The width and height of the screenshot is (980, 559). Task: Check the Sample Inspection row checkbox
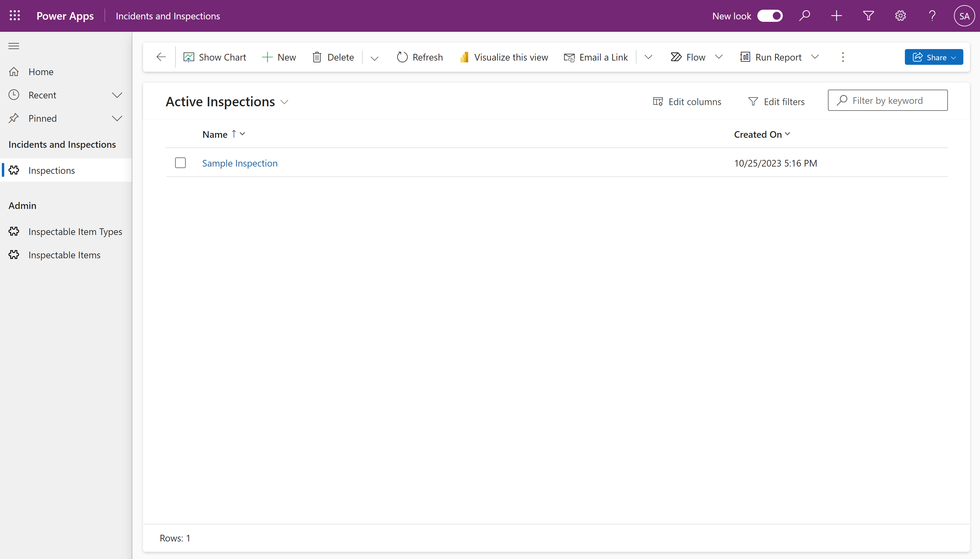point(180,163)
